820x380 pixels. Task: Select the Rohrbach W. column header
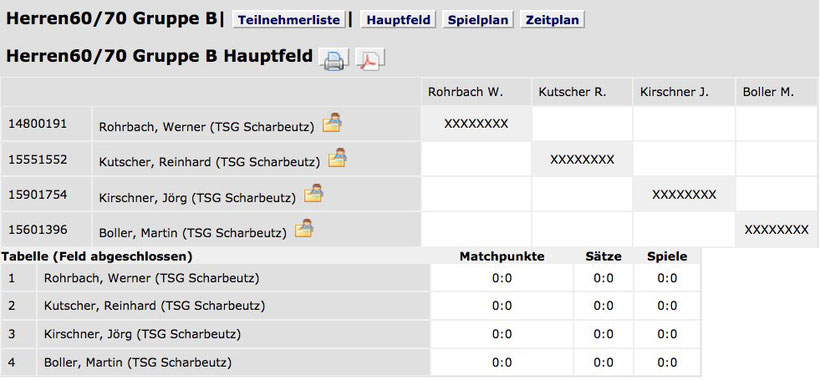pos(465,93)
